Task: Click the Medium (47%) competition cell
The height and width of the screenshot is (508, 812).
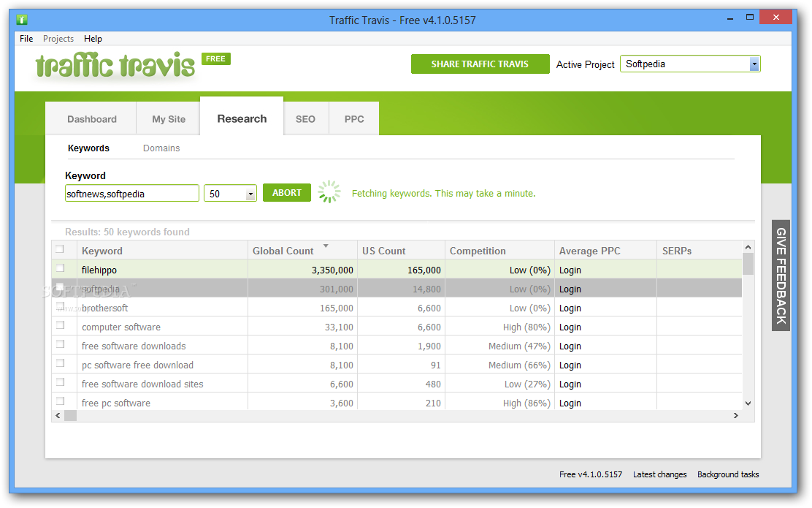Action: coord(499,346)
